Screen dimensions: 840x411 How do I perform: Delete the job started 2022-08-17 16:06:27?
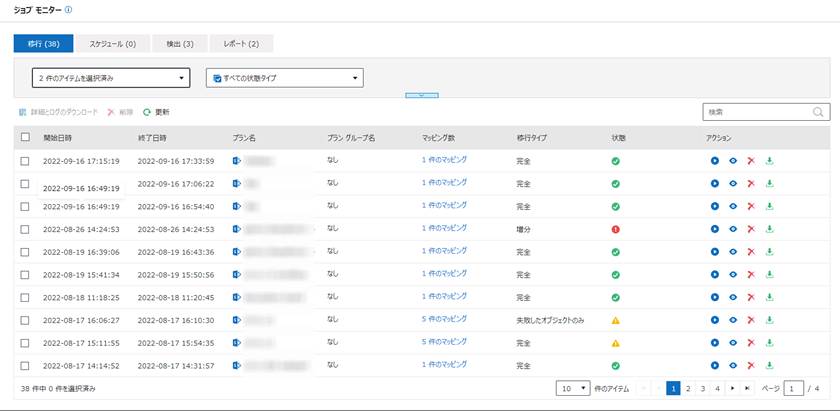[751, 320]
